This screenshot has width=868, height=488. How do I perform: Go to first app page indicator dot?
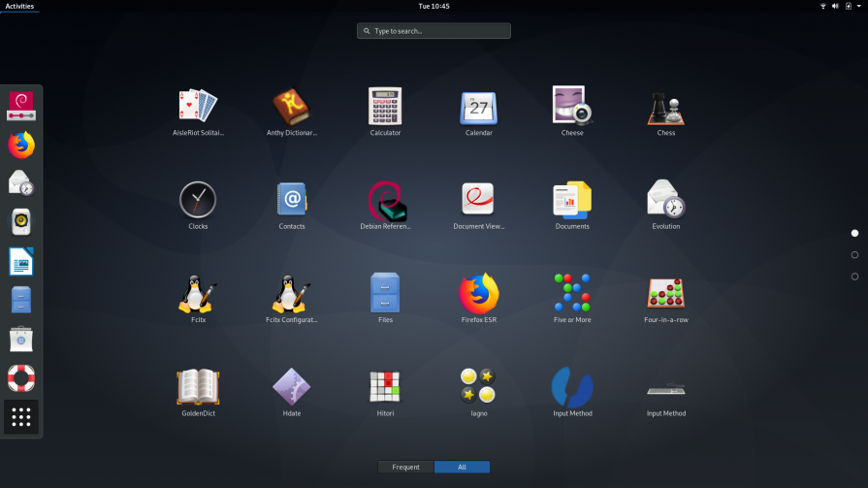click(854, 233)
